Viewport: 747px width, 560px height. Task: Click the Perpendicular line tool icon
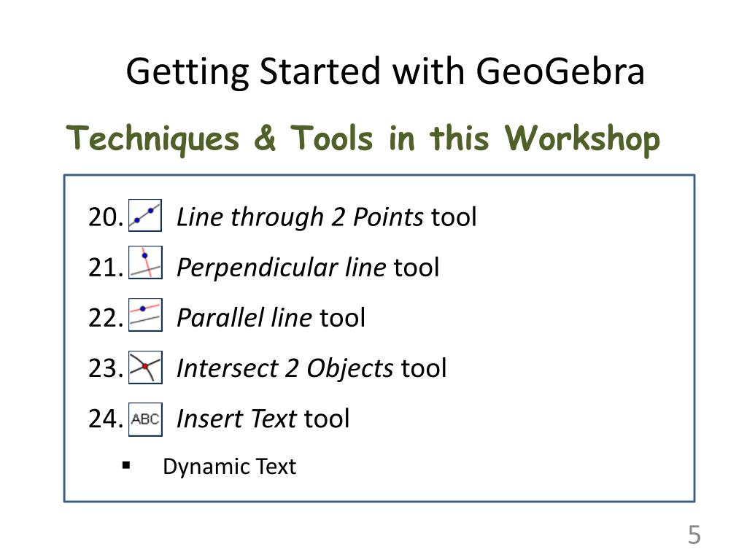tap(145, 262)
